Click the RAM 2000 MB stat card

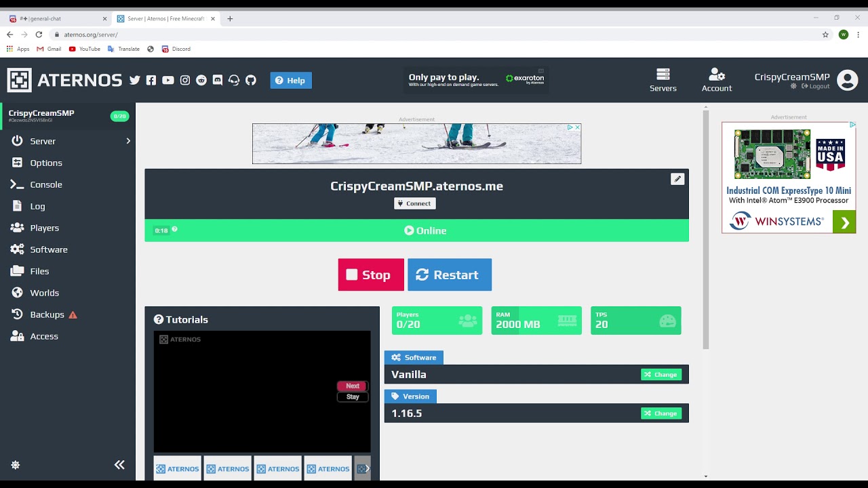coord(536,321)
